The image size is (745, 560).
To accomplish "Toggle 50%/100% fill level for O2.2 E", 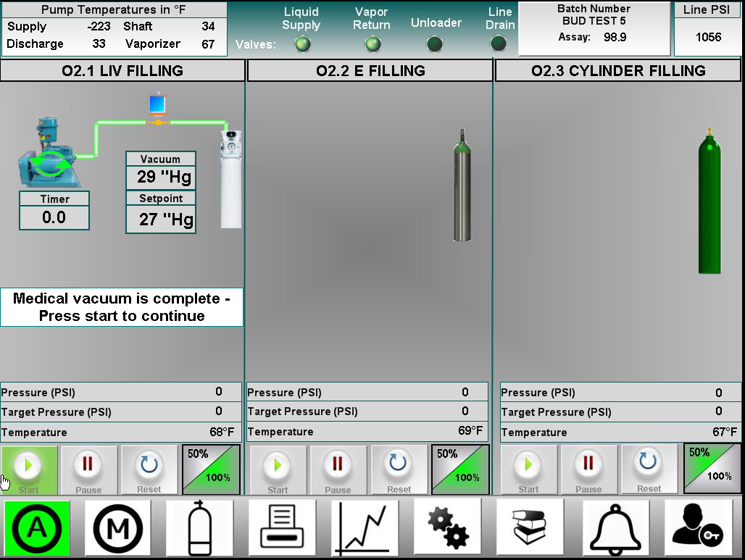I will coord(460,469).
